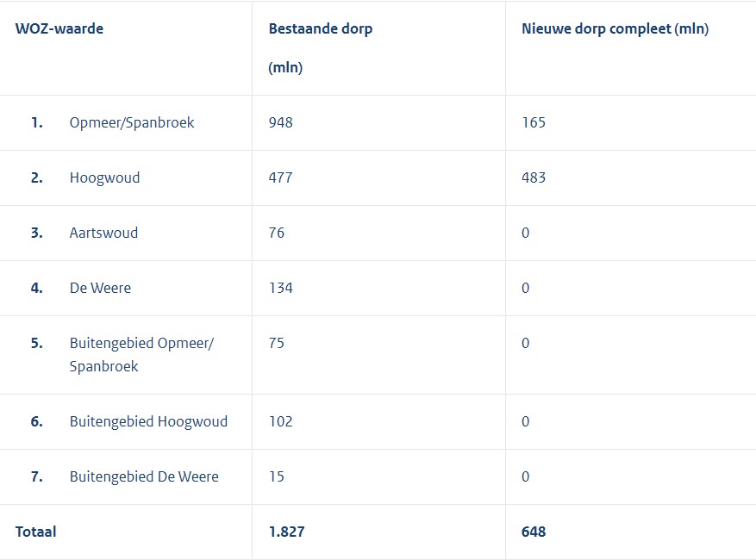Screen dimensions: 756x560
Task: Select the WOZ-waarde column header
Action: click(59, 29)
